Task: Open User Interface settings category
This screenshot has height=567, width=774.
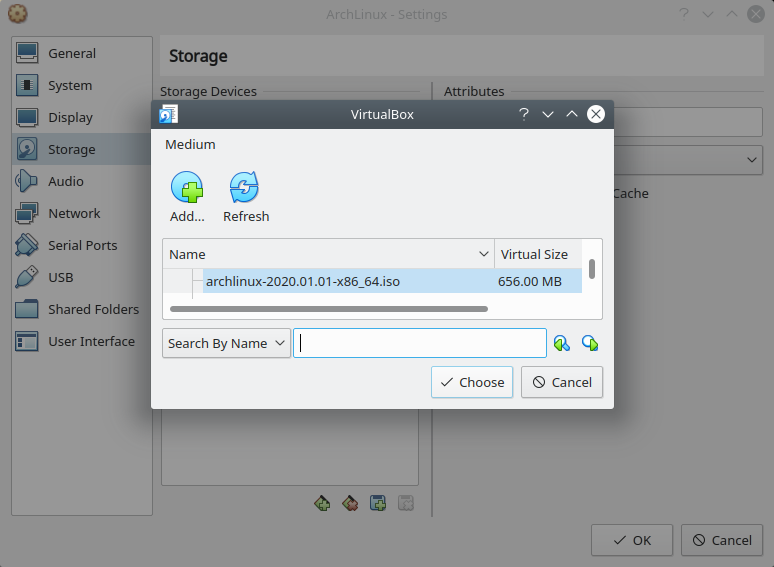Action: (82, 341)
